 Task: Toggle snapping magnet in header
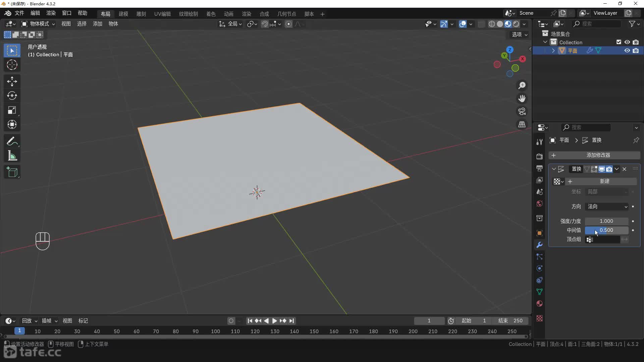[x=265, y=24]
